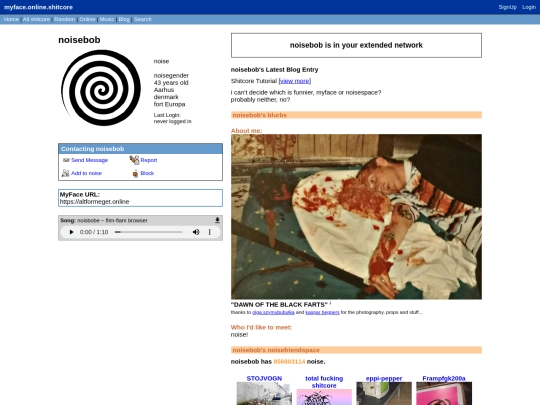This screenshot has height=405, width=540.
Task: Go to Random in navigation bar
Action: click(64, 19)
